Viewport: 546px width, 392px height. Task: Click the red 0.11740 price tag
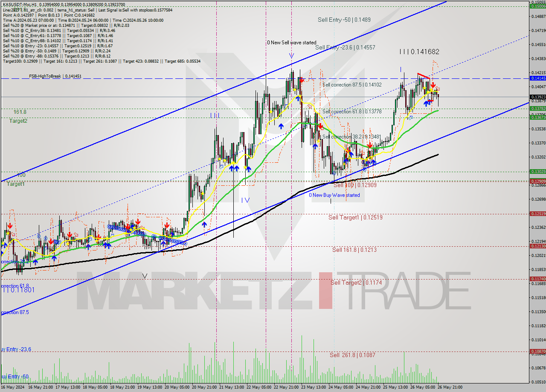pos(537,279)
